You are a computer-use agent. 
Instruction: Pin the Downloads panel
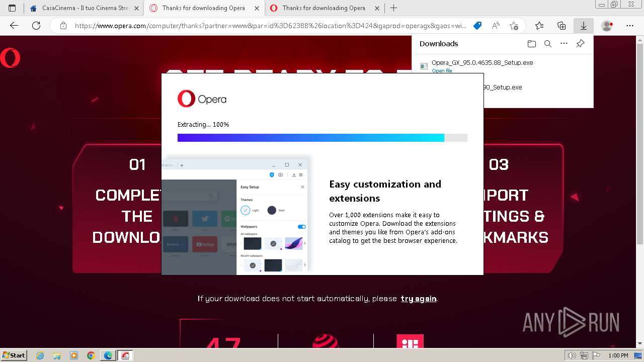pyautogui.click(x=580, y=44)
